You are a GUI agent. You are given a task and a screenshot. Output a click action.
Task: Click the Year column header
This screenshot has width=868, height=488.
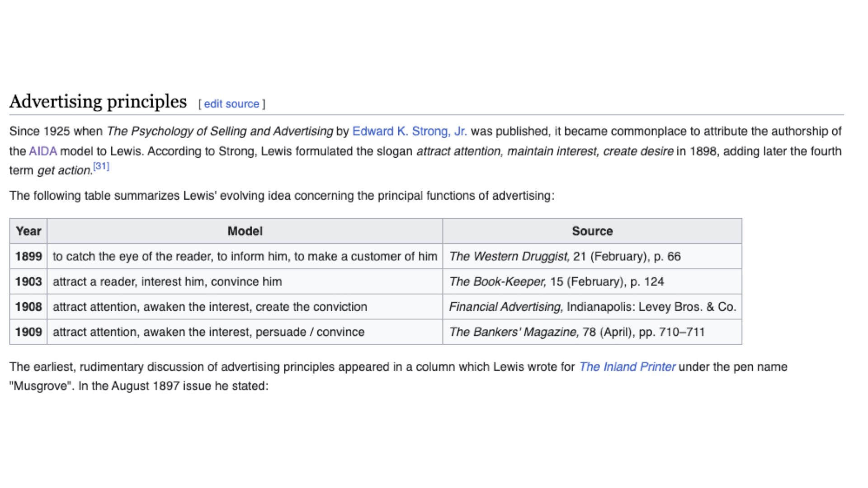pyautogui.click(x=28, y=231)
